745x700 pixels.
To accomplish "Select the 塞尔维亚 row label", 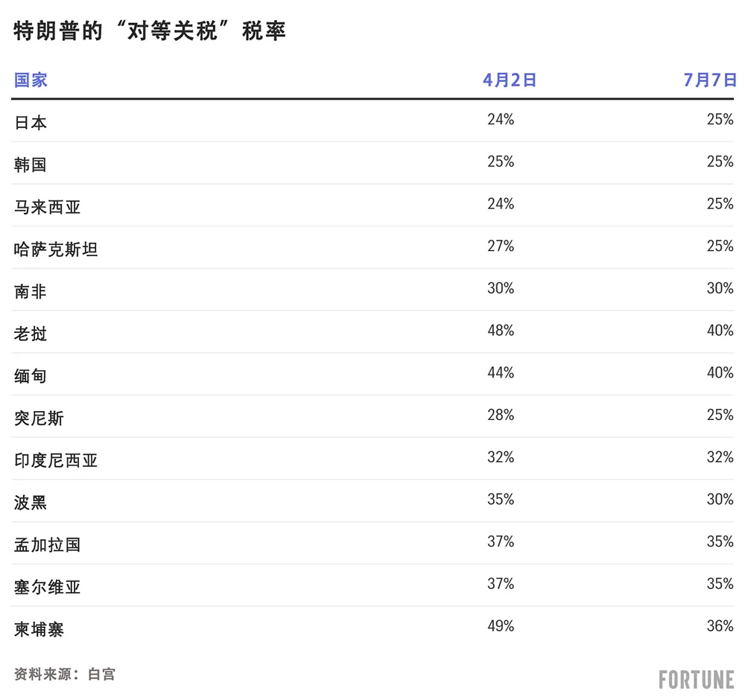I will pos(47,588).
